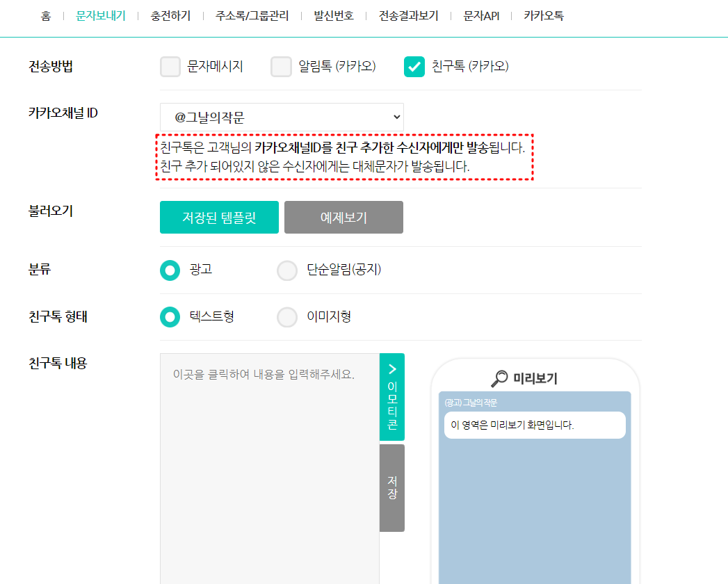Click the 미리보기 title text
The width and height of the screenshot is (728, 584).
[x=535, y=378]
